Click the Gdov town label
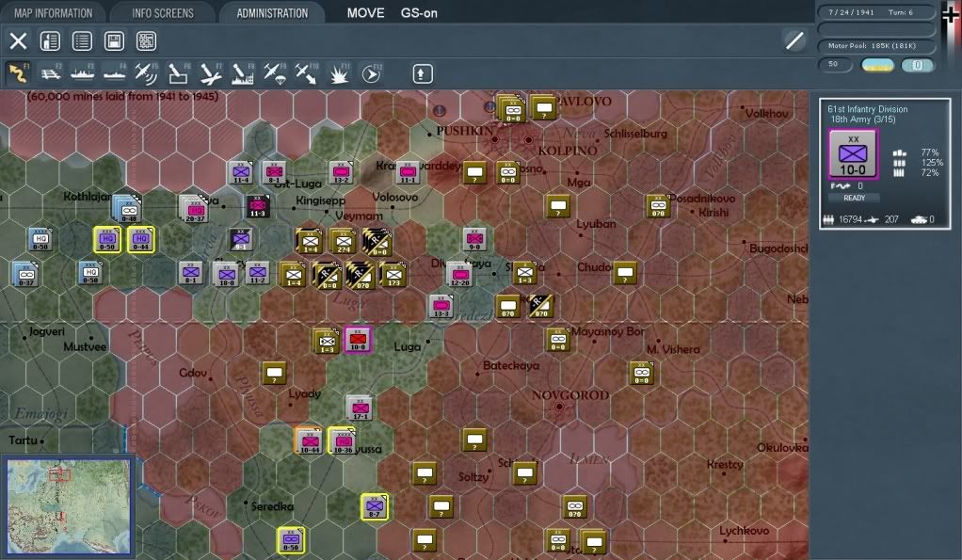Screen dimensions: 962x560 pyautogui.click(x=193, y=373)
